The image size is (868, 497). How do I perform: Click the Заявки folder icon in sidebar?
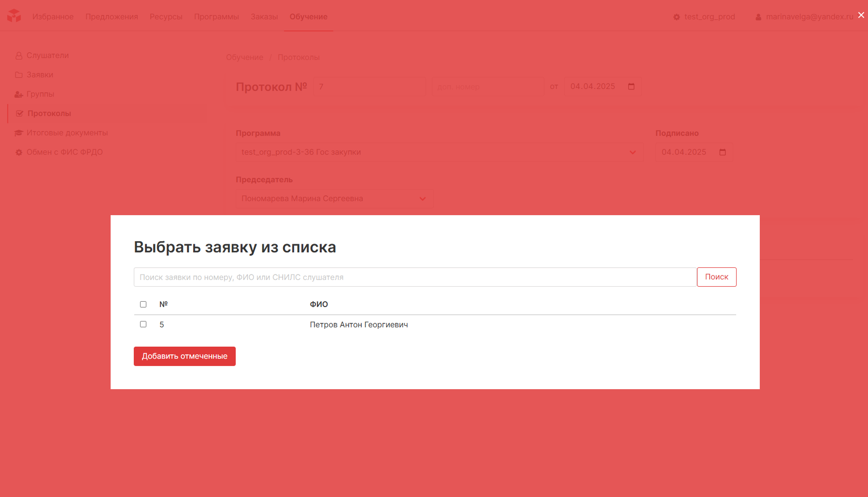(x=19, y=75)
